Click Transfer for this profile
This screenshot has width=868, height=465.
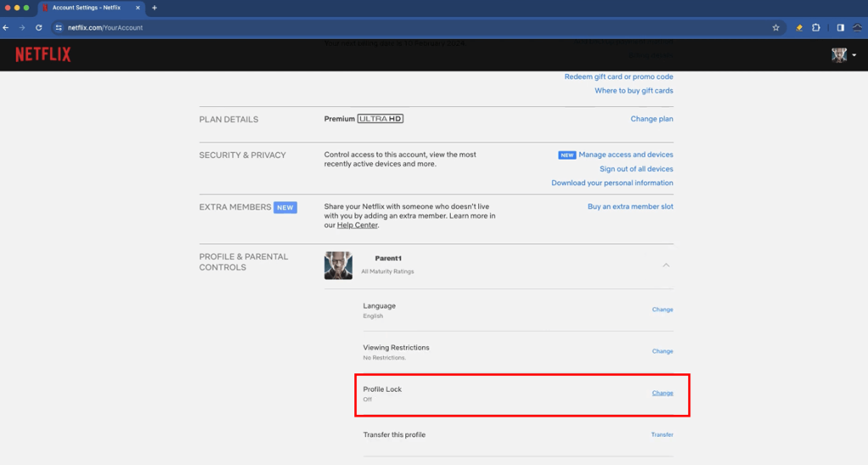pos(662,434)
